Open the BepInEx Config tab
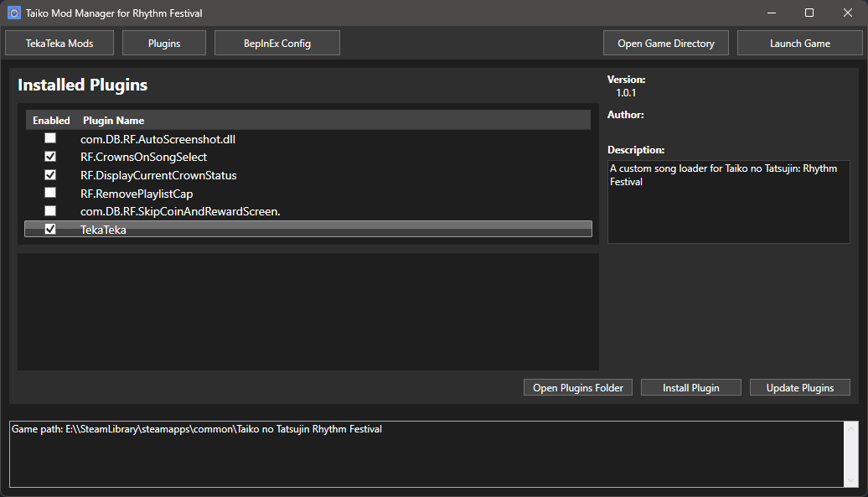 [276, 42]
